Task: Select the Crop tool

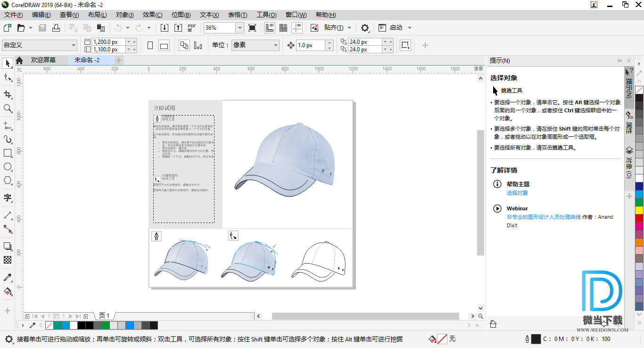Action: (x=8, y=94)
